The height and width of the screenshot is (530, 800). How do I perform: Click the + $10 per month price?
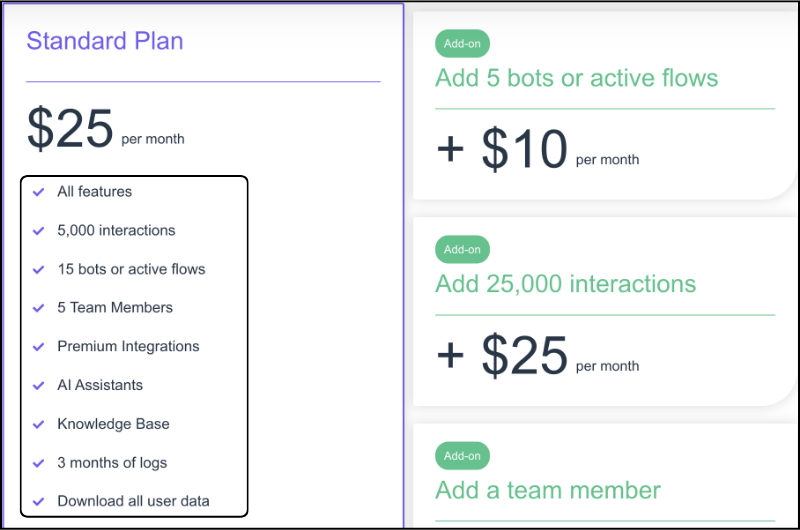(x=538, y=149)
